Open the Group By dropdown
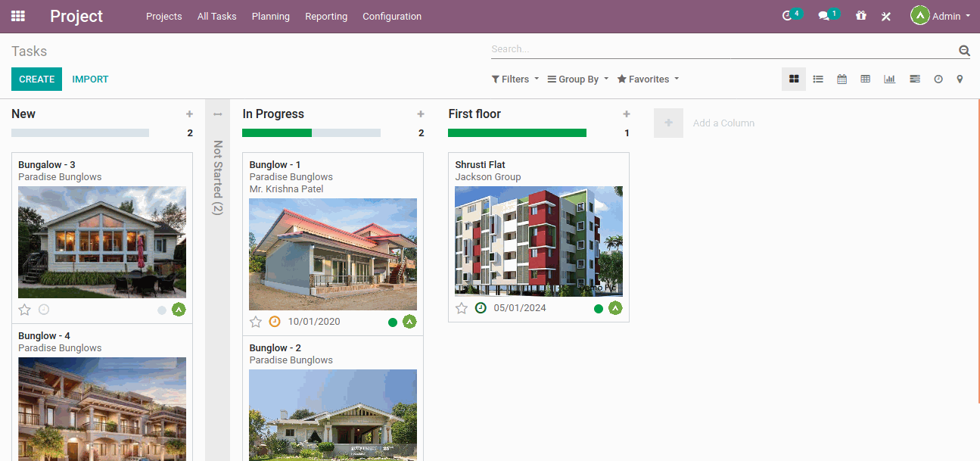 click(577, 79)
